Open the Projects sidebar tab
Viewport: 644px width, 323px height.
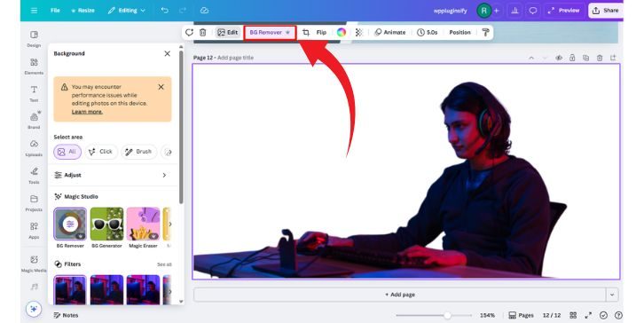pos(34,202)
